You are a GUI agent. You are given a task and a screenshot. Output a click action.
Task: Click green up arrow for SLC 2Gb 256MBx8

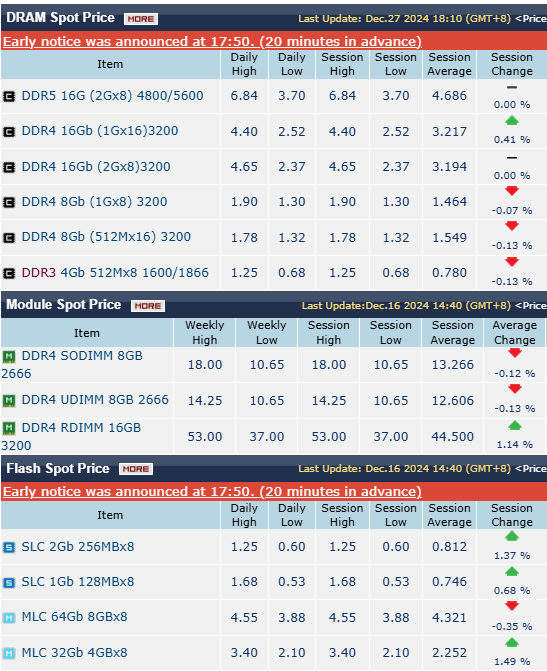[512, 536]
